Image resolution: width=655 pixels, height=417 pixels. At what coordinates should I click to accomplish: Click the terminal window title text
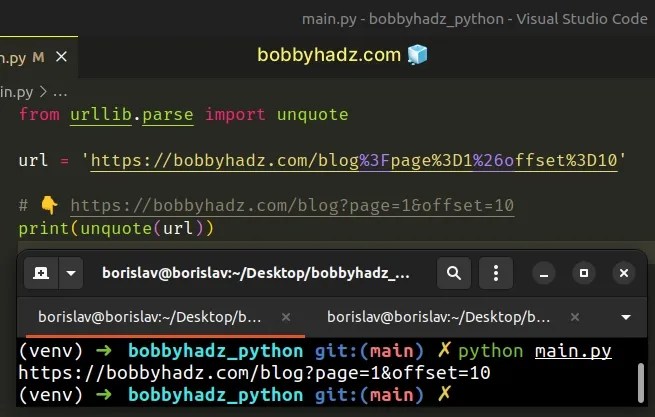[x=256, y=273]
